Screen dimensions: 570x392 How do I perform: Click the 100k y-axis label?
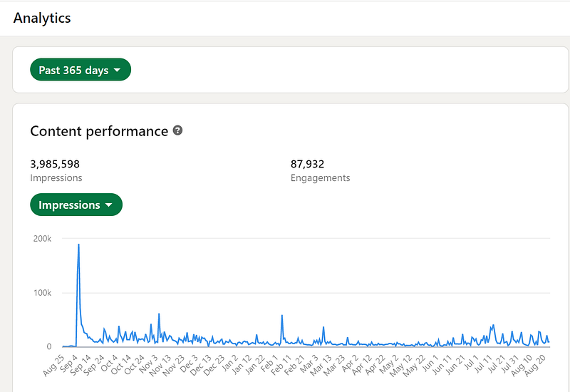pos(43,293)
